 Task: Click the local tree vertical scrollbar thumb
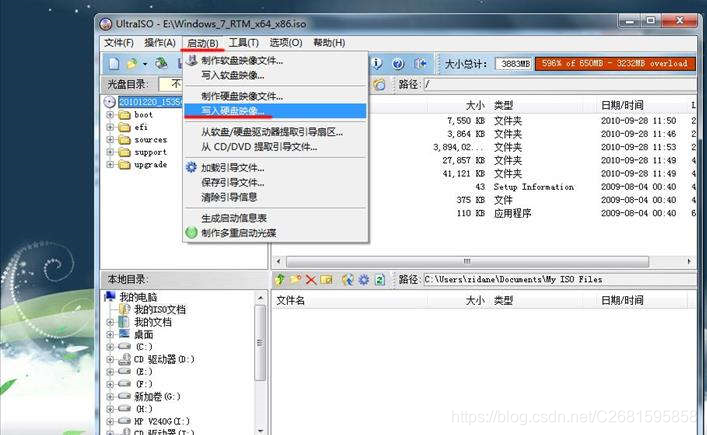click(x=260, y=343)
